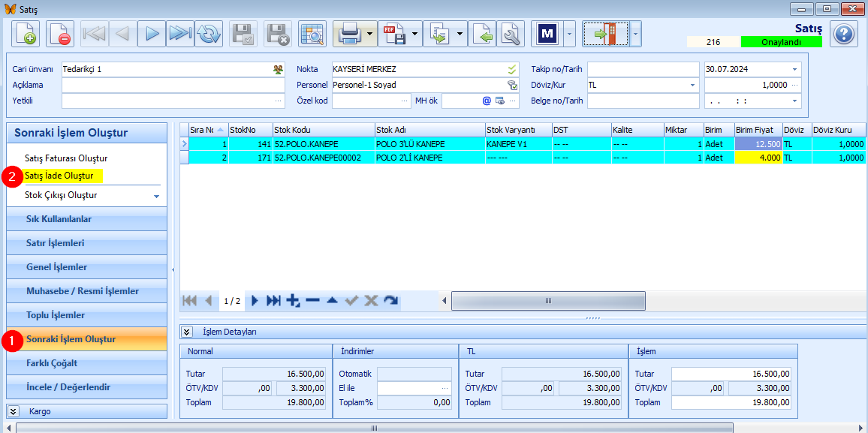Open the Satır İşlemleri panel
Image resolution: width=868 pixels, height=433 pixels.
87,243
